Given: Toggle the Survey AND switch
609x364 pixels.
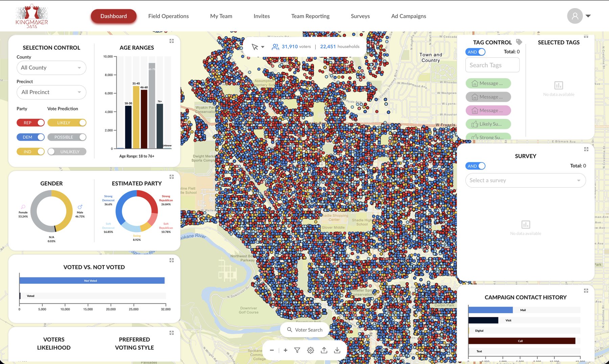Looking at the screenshot, I should tap(475, 166).
